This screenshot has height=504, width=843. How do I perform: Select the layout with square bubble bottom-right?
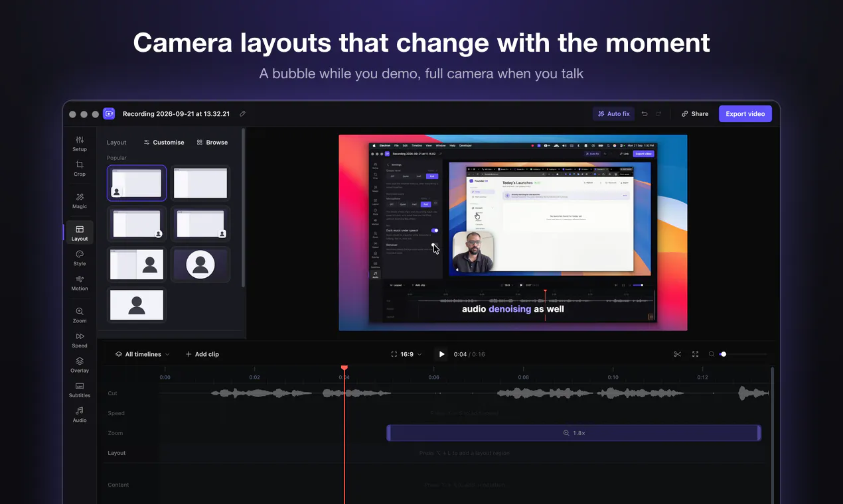200,224
